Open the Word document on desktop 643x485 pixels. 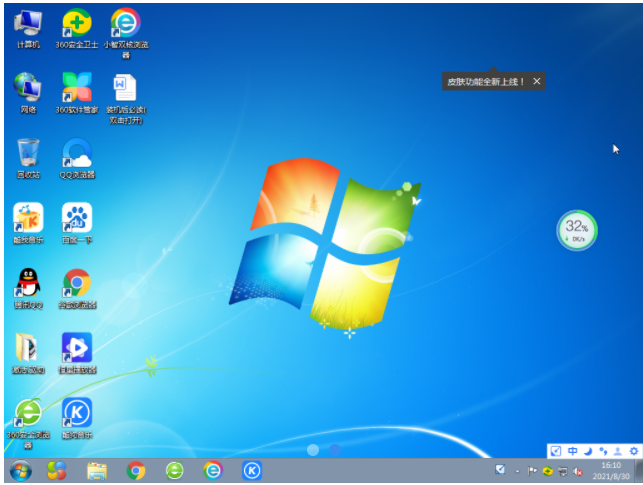[125, 88]
